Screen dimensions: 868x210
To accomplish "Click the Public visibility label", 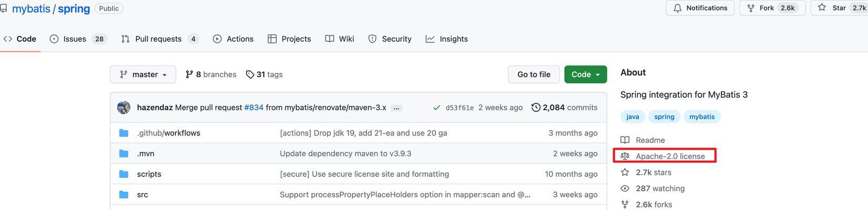I will pyautogui.click(x=109, y=8).
